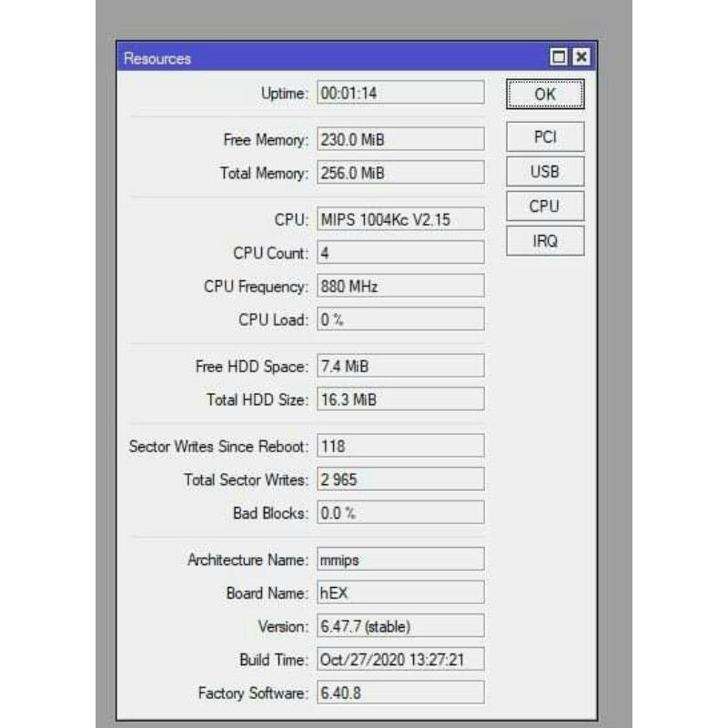Select the Total Memory field
The image size is (728, 728).
tap(399, 173)
